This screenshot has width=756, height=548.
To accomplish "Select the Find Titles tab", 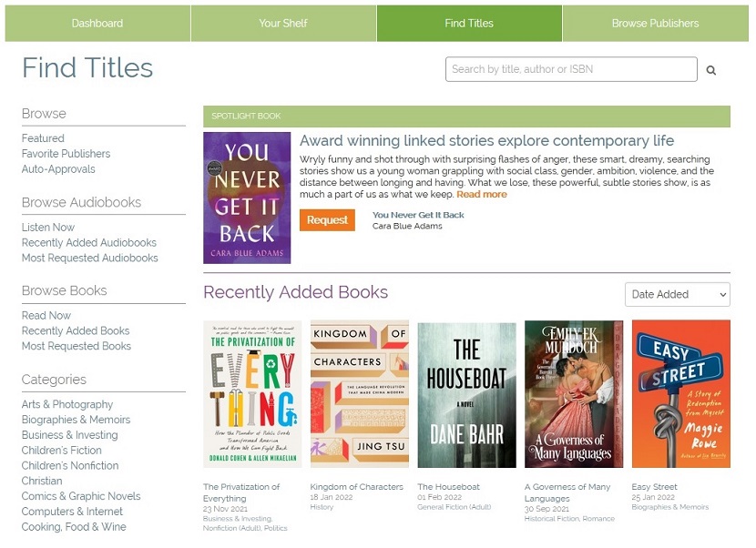I will point(469,24).
